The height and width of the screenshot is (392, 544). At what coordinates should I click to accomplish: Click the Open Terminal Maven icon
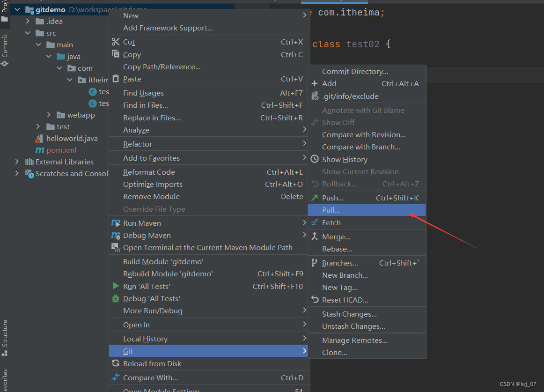click(116, 247)
